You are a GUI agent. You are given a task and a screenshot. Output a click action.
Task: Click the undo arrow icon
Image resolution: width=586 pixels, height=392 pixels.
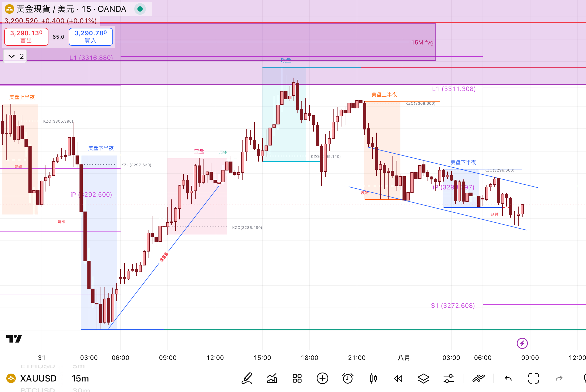pyautogui.click(x=508, y=379)
